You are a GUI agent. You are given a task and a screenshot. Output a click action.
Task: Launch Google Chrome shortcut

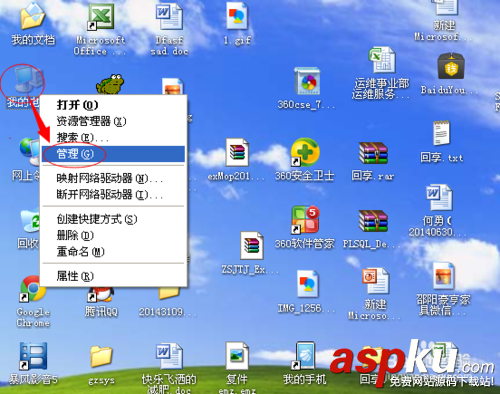[x=33, y=289]
